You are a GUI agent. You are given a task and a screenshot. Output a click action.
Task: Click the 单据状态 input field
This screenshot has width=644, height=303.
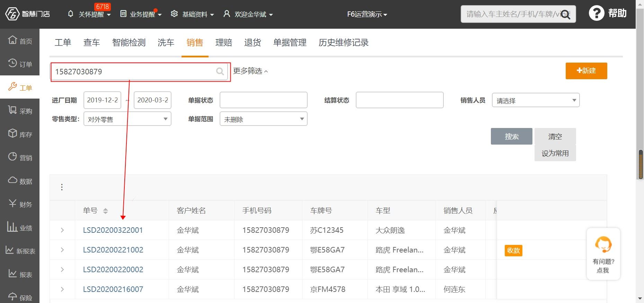263,100
